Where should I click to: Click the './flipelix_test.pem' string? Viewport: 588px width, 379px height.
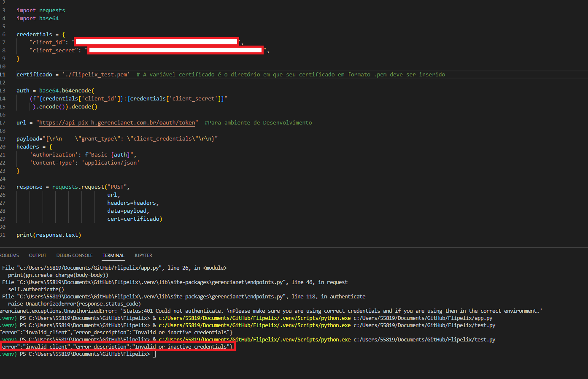[x=96, y=75]
